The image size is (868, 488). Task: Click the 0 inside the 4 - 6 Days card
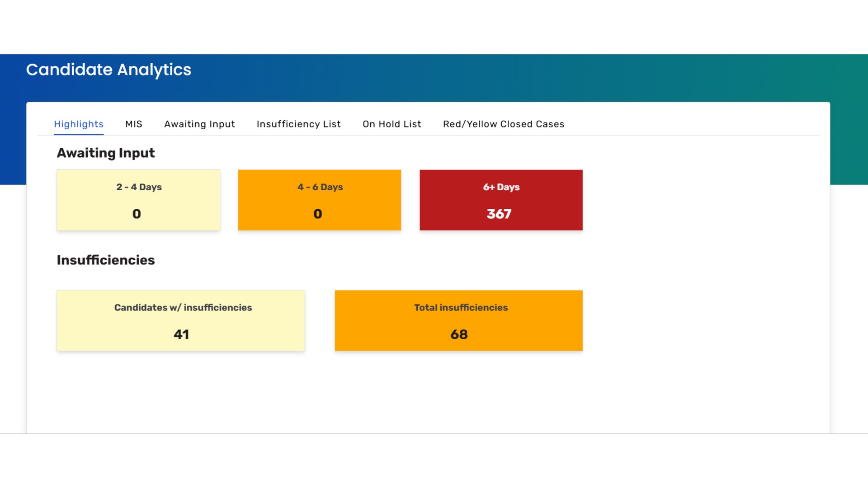click(318, 214)
